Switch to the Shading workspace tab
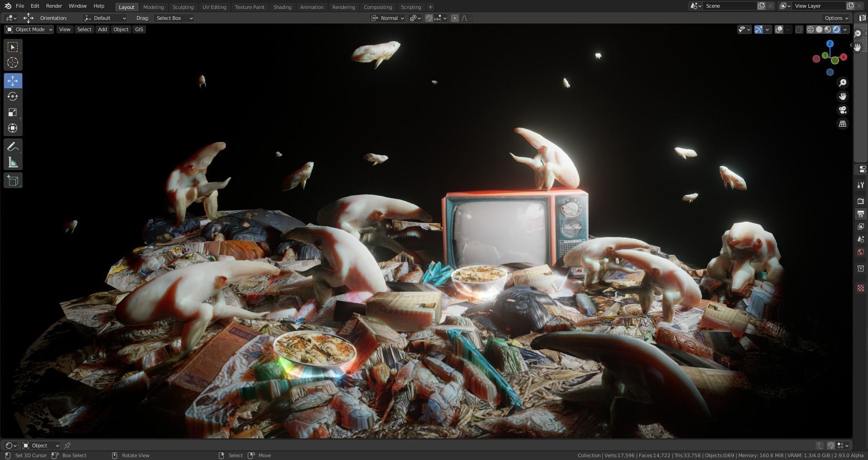Screen dimensions: 868x460 (282, 7)
